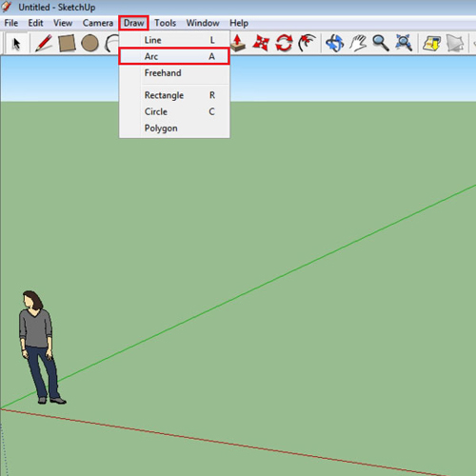Select the Push/Pull tool icon
The height and width of the screenshot is (476, 476).
coord(238,43)
